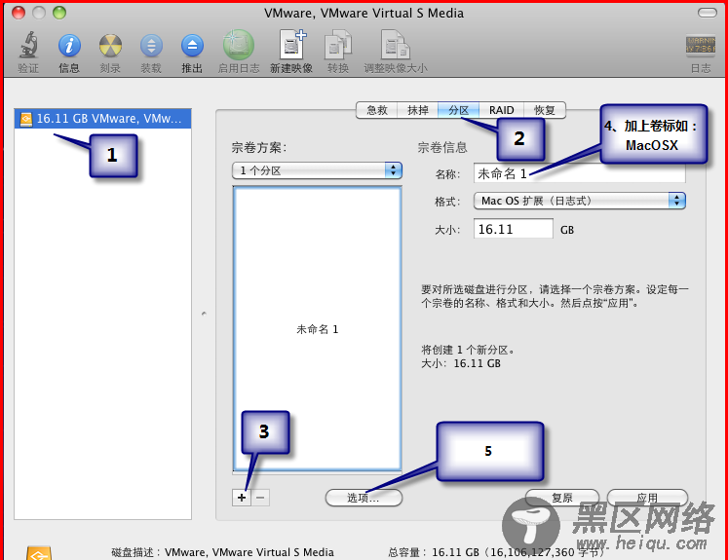Click the Revert (复原) button

(561, 498)
